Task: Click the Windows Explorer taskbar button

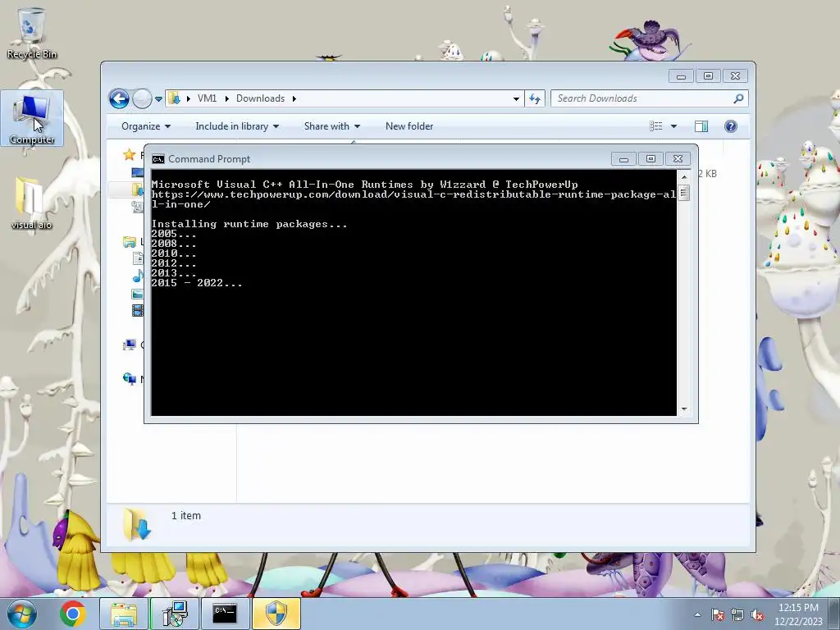Action: tap(124, 614)
